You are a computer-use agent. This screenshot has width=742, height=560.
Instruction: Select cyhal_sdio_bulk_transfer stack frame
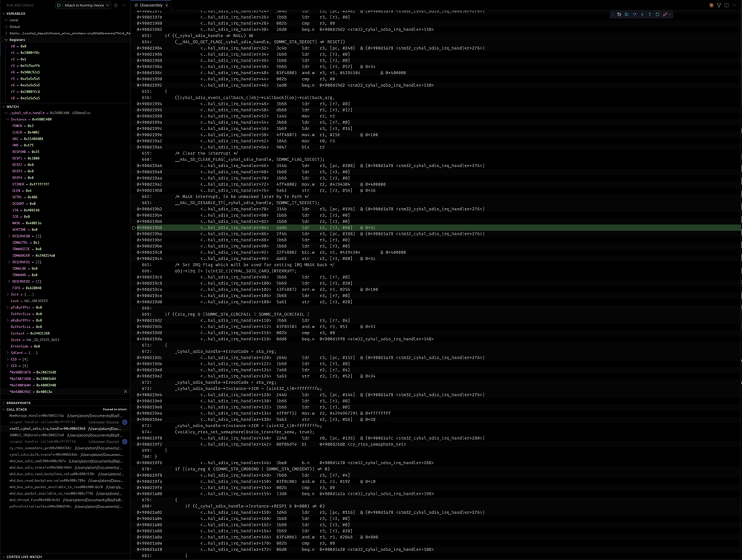(65, 455)
